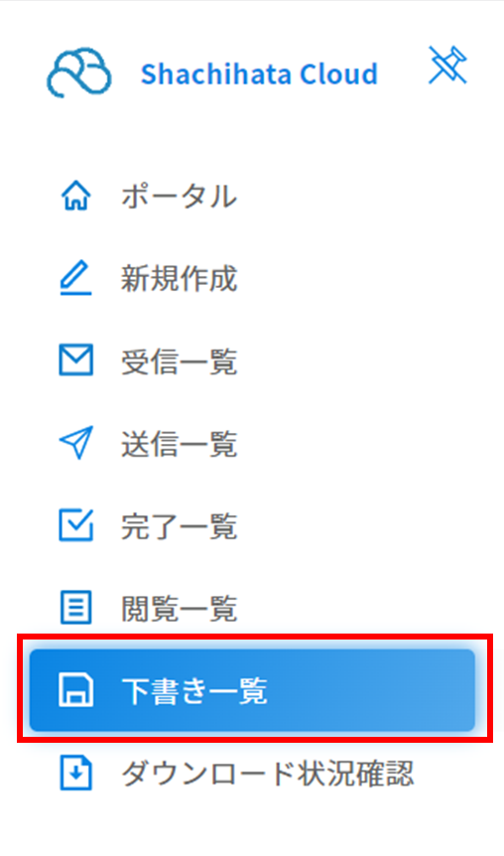Toggle the sidebar pin icon

pos(447,65)
